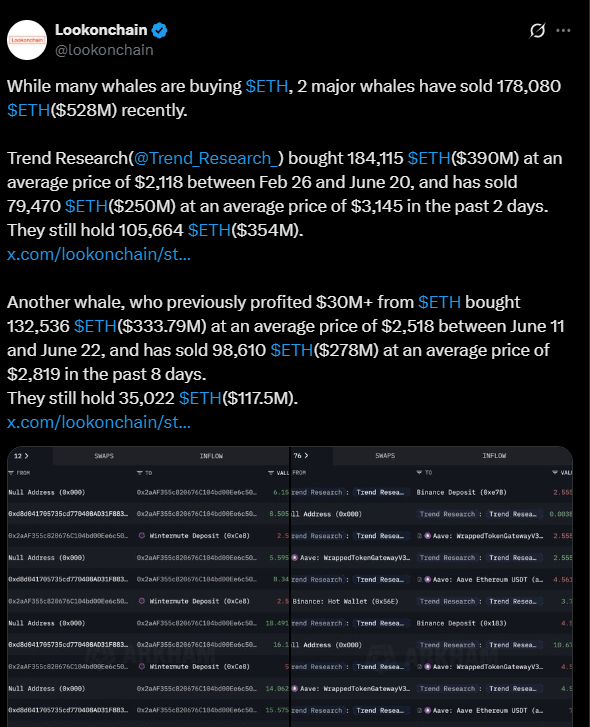Click the Grok slashed-circle icon

537,31
